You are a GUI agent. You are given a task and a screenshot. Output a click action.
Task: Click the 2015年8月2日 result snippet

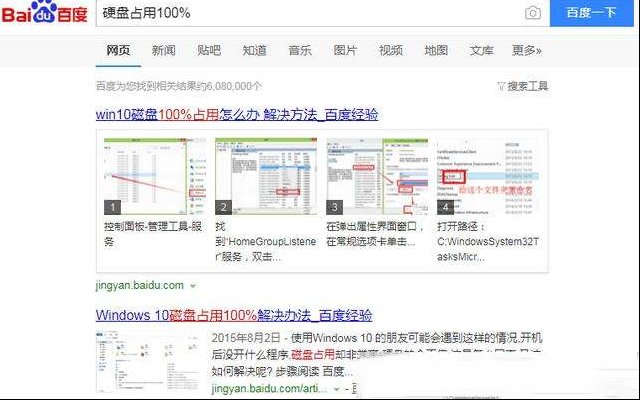[x=377, y=354]
